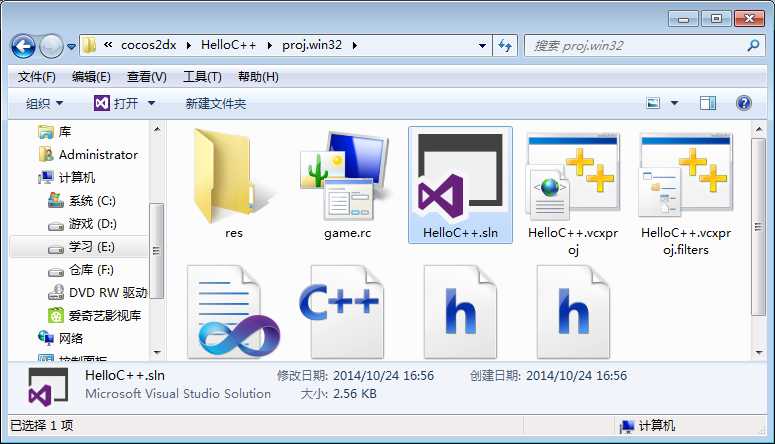Open the view options dropdown arrow
The width and height of the screenshot is (775, 444).
[x=674, y=103]
